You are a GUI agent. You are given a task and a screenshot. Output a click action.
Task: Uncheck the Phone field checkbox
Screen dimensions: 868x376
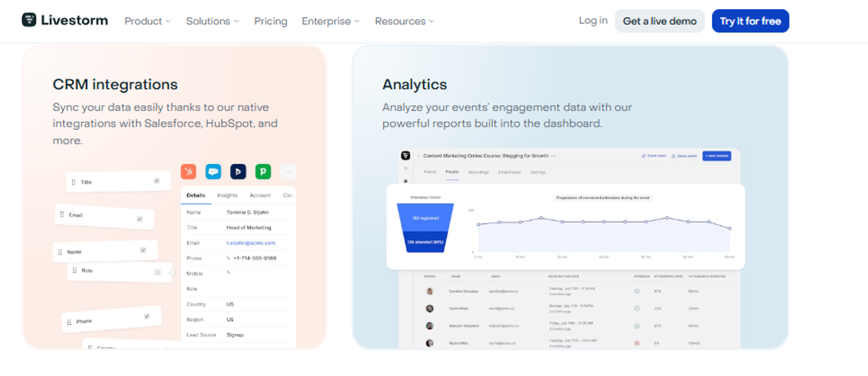tap(146, 316)
